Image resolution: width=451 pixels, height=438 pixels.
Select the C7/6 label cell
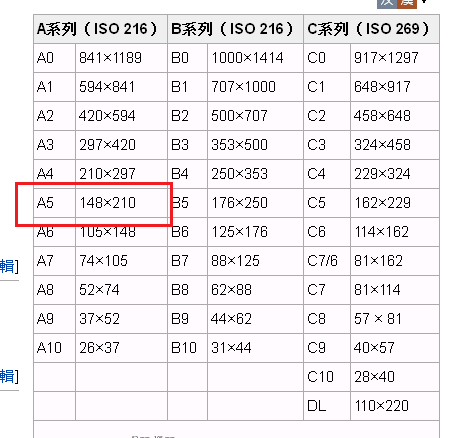327,261
